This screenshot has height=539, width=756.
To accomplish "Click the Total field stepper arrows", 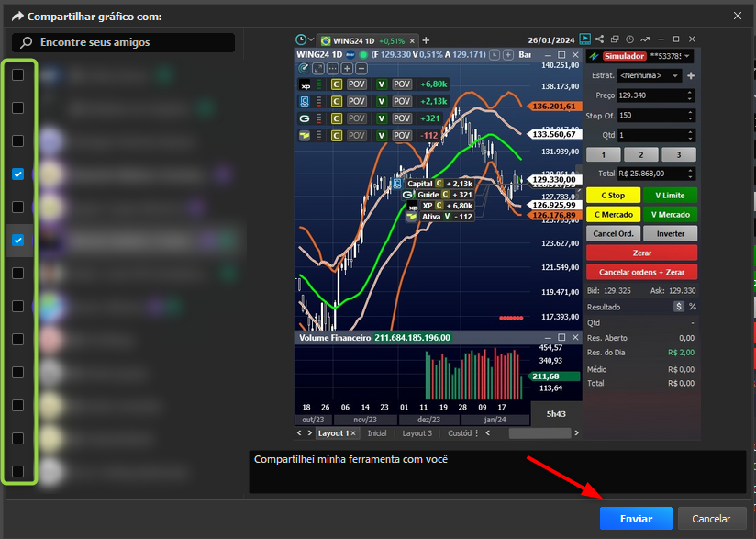I will [690, 174].
